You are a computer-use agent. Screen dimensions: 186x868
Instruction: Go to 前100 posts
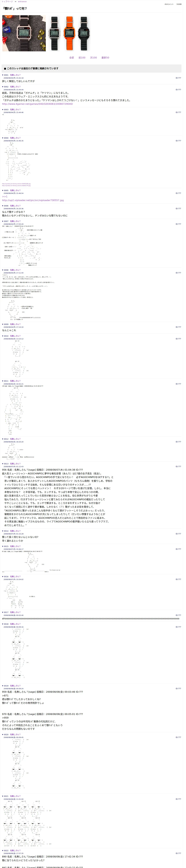coord(82,58)
